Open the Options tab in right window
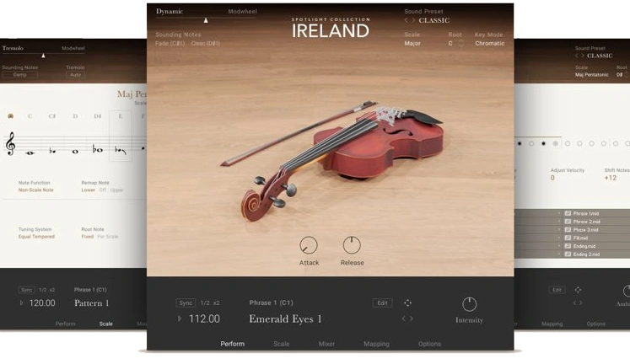630x364 pixels. tap(596, 324)
